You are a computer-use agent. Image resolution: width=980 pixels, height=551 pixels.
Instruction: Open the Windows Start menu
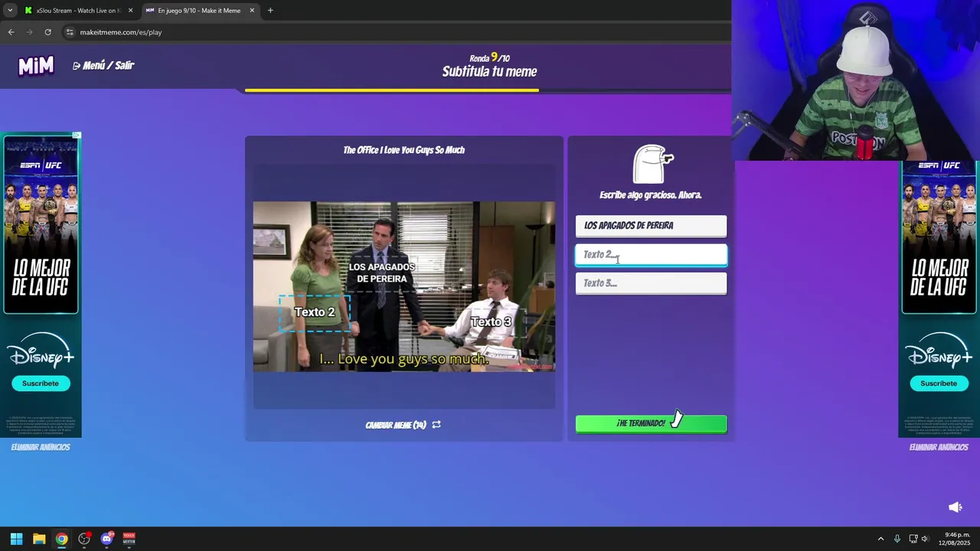tap(16, 539)
